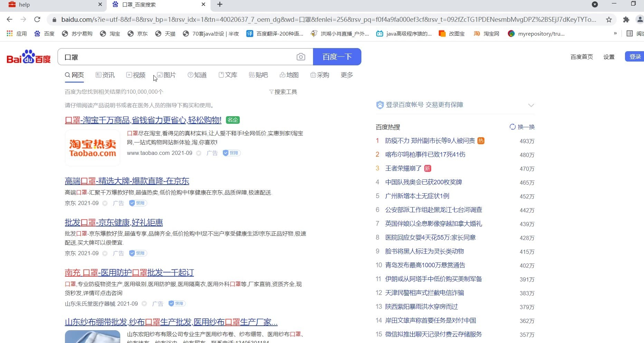Viewport: 644px width, 343px height.
Task: Open the 淘宝 bookmark with globe icon
Action: (110, 34)
